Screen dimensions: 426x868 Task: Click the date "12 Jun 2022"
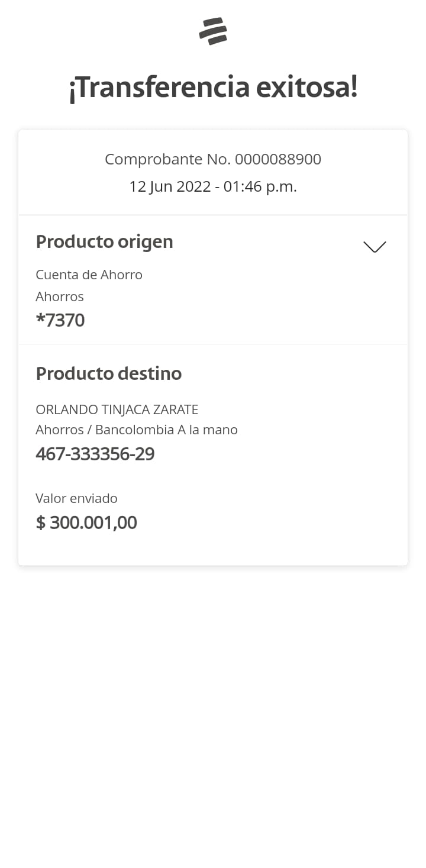170,186
